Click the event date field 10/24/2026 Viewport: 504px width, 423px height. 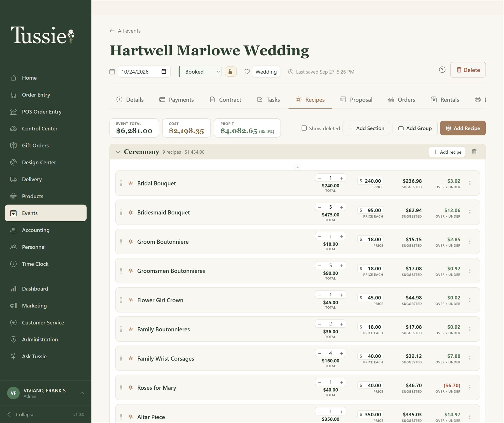click(144, 72)
